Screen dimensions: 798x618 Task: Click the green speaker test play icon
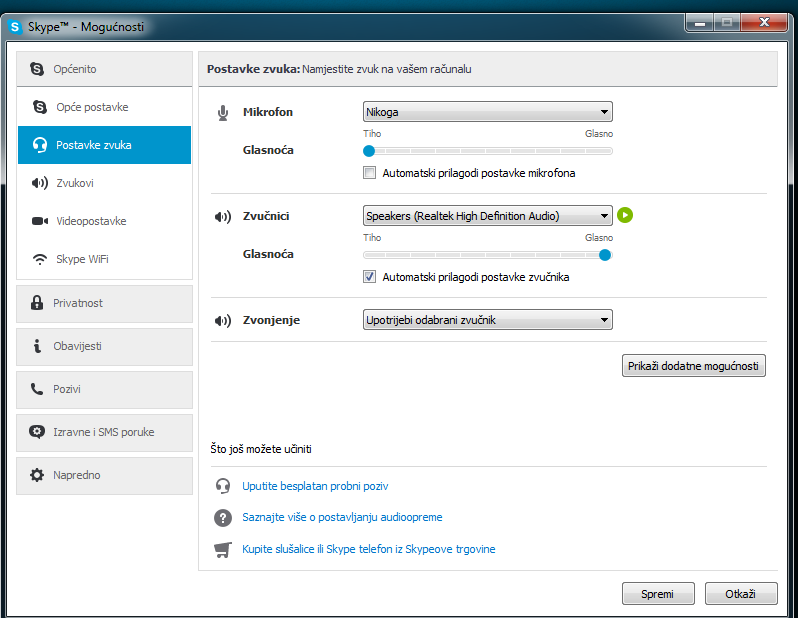click(625, 215)
